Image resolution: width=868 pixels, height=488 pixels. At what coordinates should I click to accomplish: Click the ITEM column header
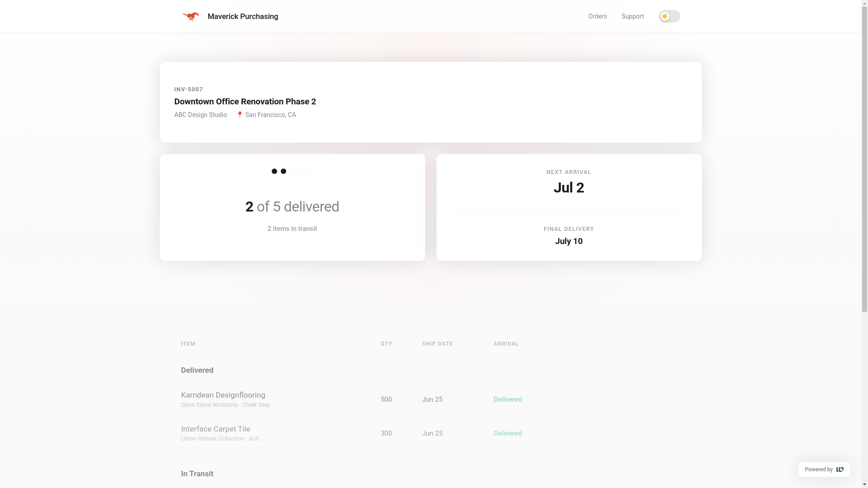pos(188,344)
